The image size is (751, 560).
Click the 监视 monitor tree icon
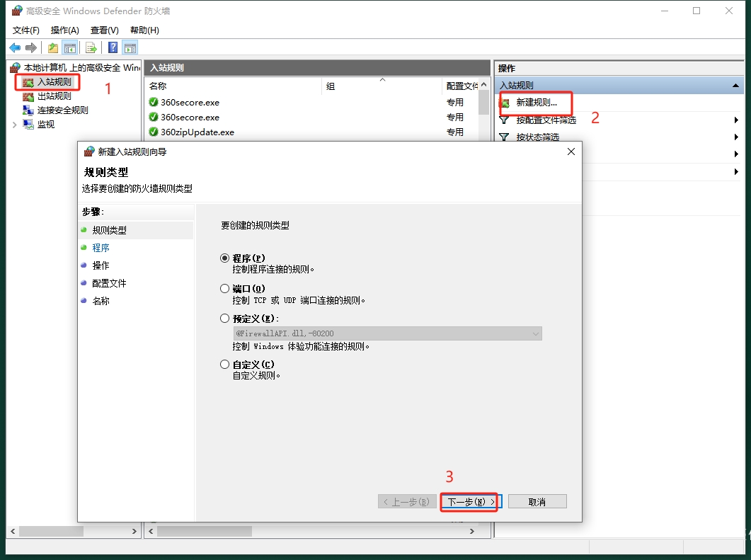point(28,124)
